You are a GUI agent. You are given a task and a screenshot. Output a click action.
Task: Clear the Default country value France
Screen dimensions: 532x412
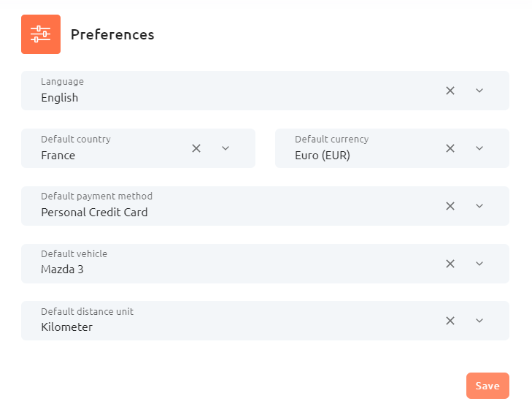(196, 148)
